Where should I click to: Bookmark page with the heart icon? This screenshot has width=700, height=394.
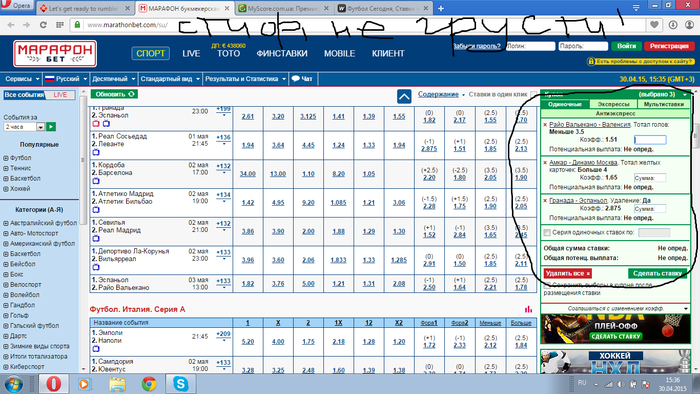[654, 25]
